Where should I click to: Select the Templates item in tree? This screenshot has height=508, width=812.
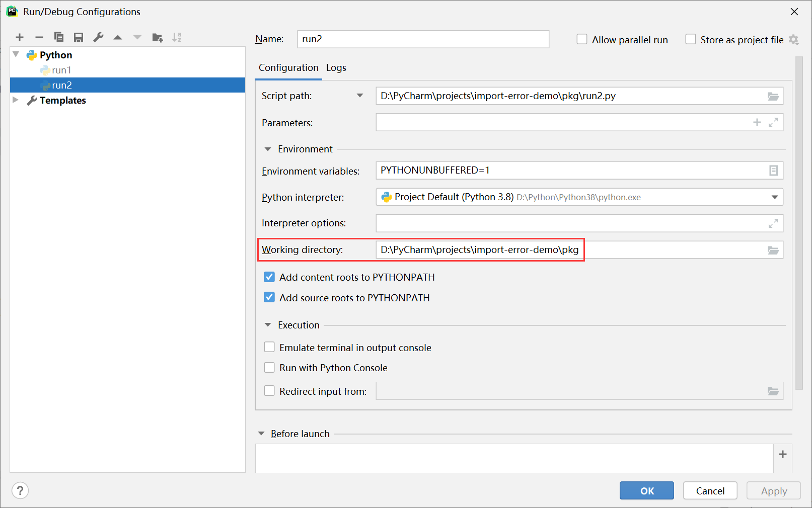[x=63, y=100]
